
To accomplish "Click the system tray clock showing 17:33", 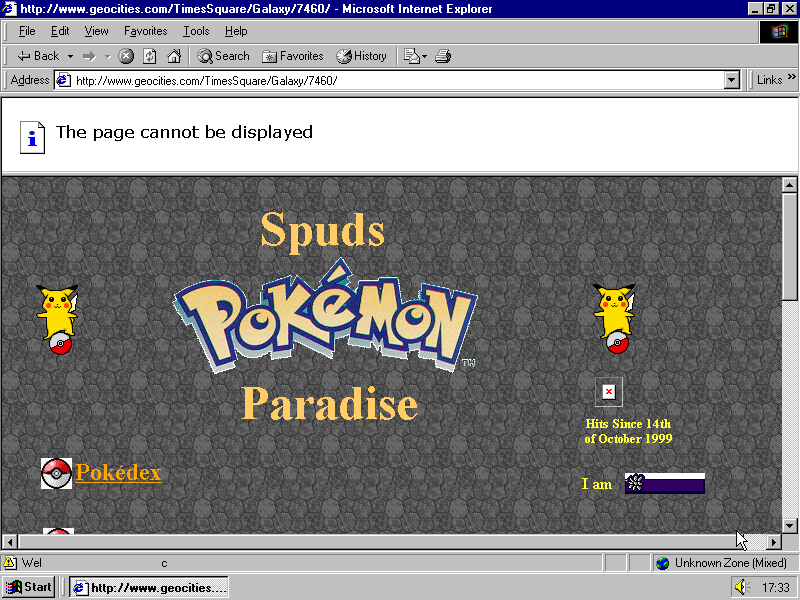I will (776, 588).
